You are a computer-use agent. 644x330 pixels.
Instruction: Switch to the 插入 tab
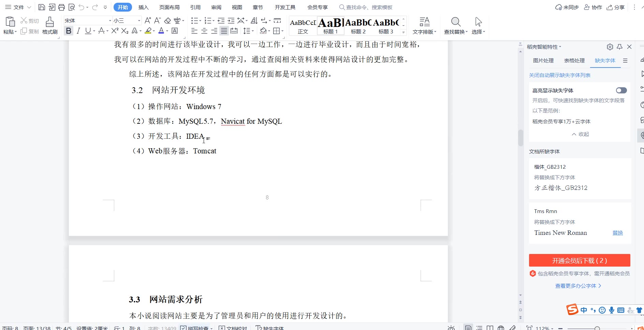(x=144, y=7)
